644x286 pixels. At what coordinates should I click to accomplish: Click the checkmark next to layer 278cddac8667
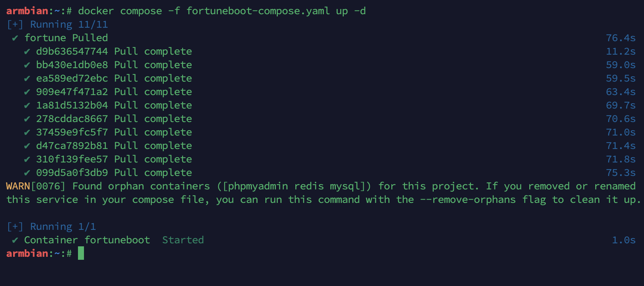coord(27,119)
